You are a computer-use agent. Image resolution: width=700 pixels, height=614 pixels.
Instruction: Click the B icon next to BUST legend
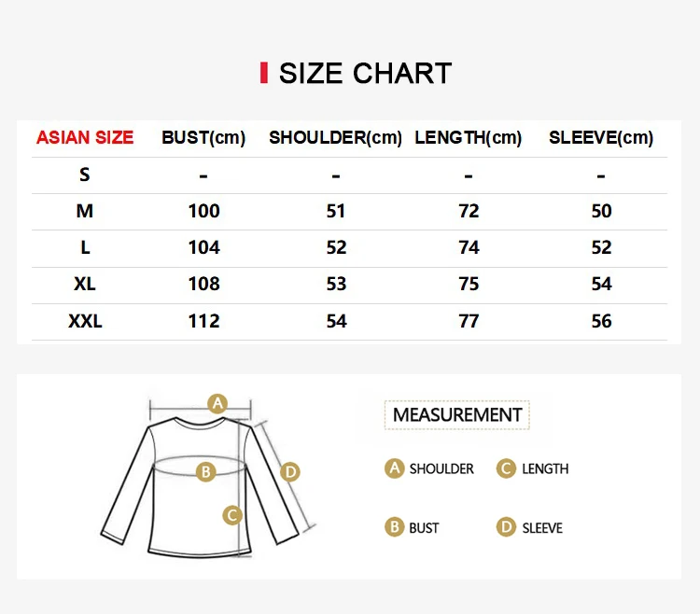394,527
